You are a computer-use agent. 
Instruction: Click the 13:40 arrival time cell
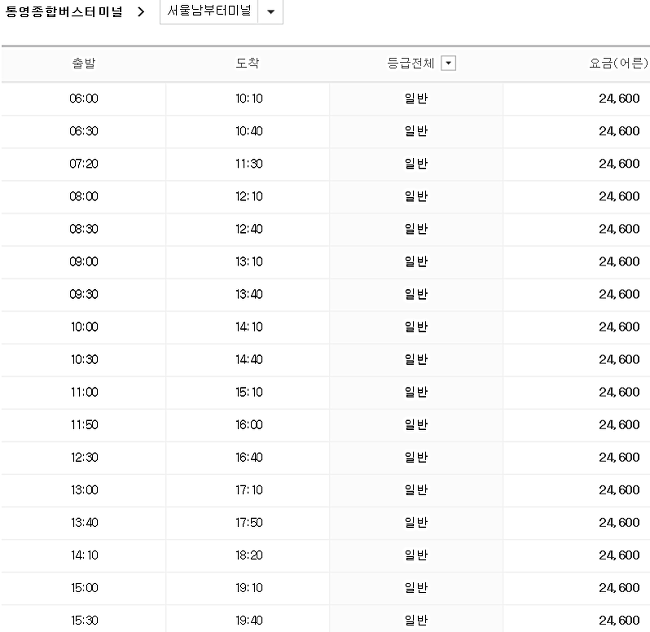tap(249, 294)
